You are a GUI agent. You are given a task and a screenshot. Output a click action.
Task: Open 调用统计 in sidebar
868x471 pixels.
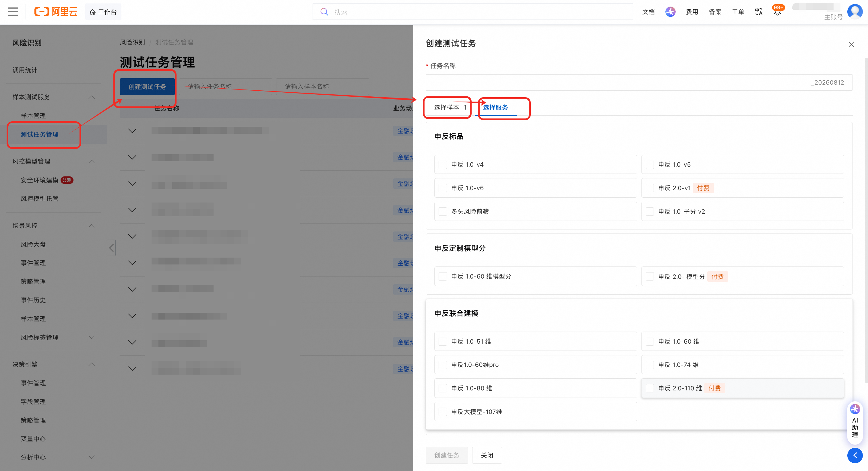[25, 70]
